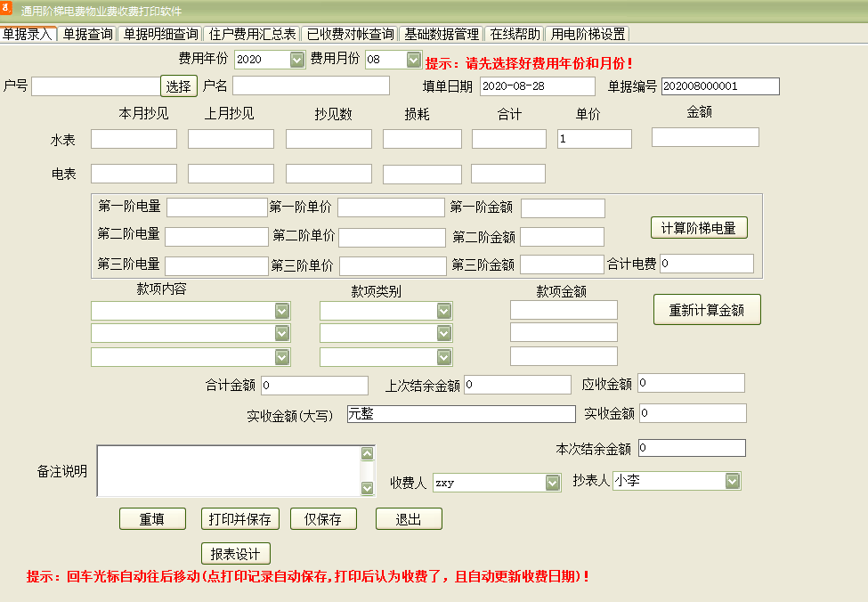This screenshot has width=868, height=602.
Task: Click the 备注说明 scrollbar down arrow
Action: point(367,488)
